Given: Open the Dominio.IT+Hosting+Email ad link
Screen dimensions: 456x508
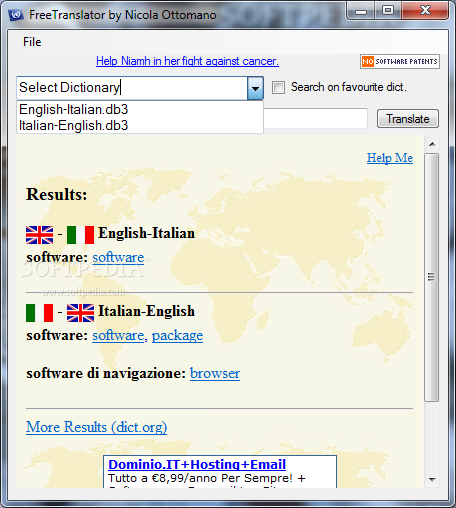Looking at the screenshot, I should click(197, 464).
